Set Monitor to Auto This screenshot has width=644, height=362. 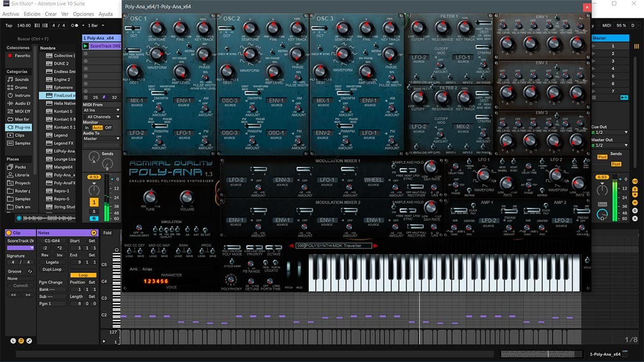(97, 128)
